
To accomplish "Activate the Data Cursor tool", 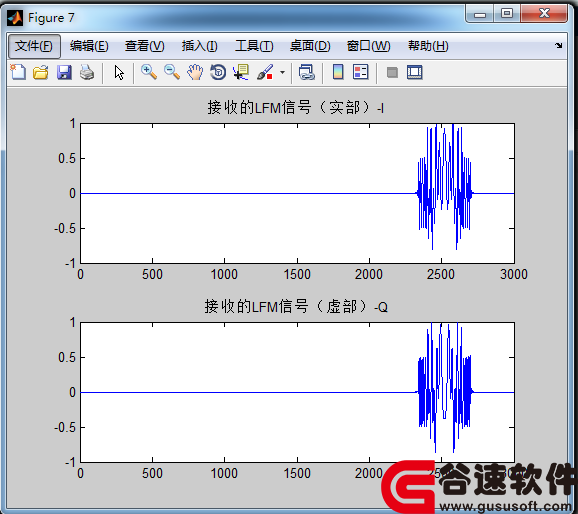I will 241,72.
